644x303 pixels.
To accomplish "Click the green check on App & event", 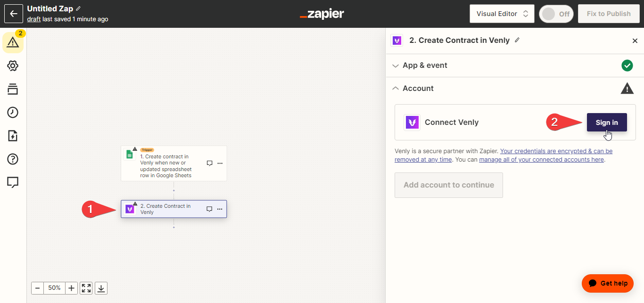I will (x=627, y=66).
